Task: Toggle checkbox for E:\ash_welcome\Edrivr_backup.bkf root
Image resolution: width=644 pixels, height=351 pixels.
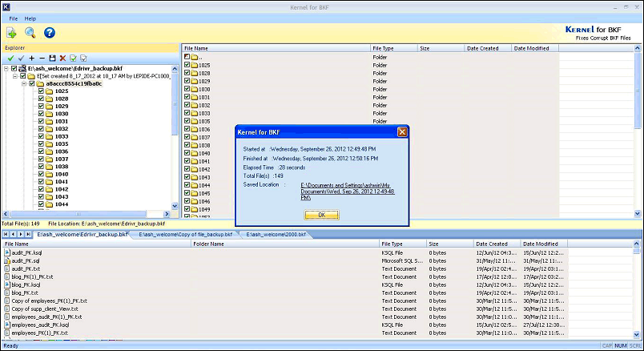Action: click(x=14, y=69)
